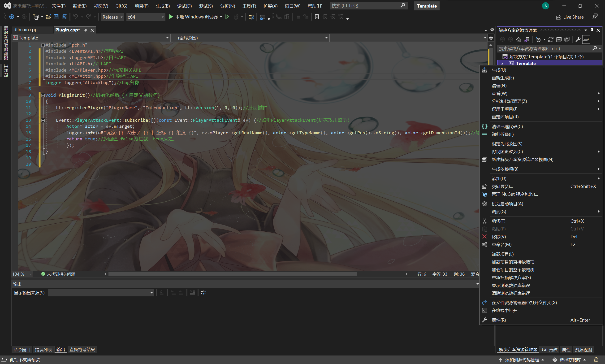Open the feedback icon at top right

coord(595,17)
